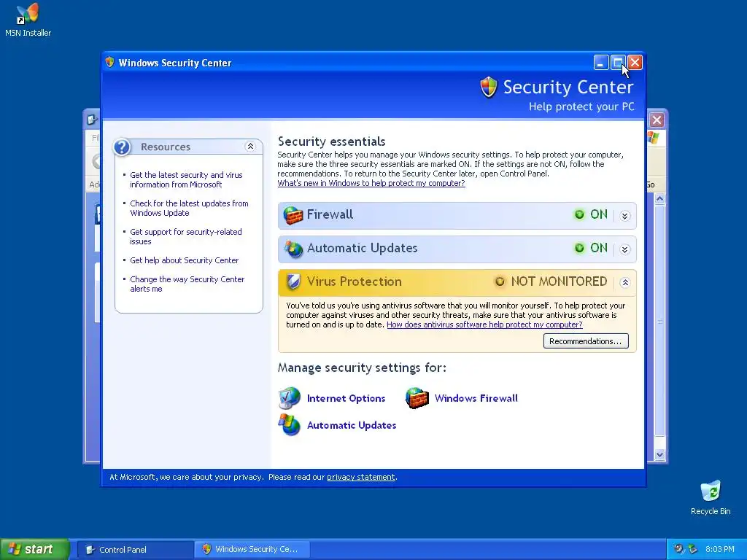Click the Control Panel window title bar icon
Viewport: 747px width, 560px height.
coord(92,120)
